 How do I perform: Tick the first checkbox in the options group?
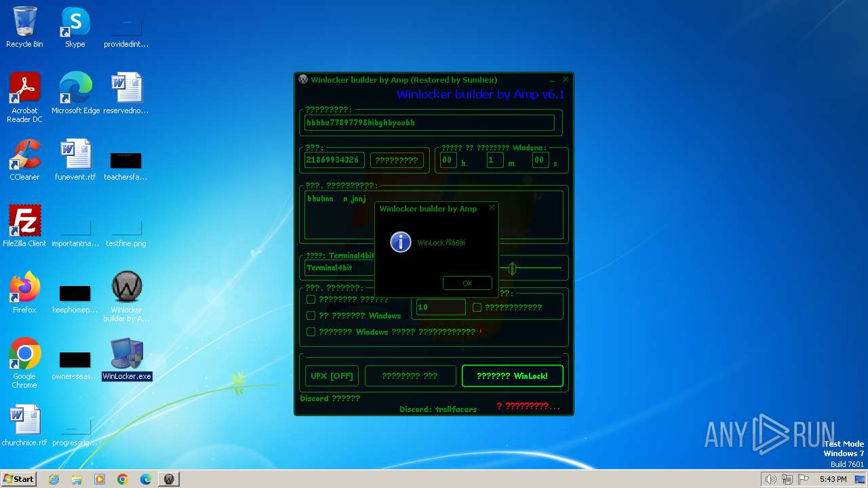point(311,299)
